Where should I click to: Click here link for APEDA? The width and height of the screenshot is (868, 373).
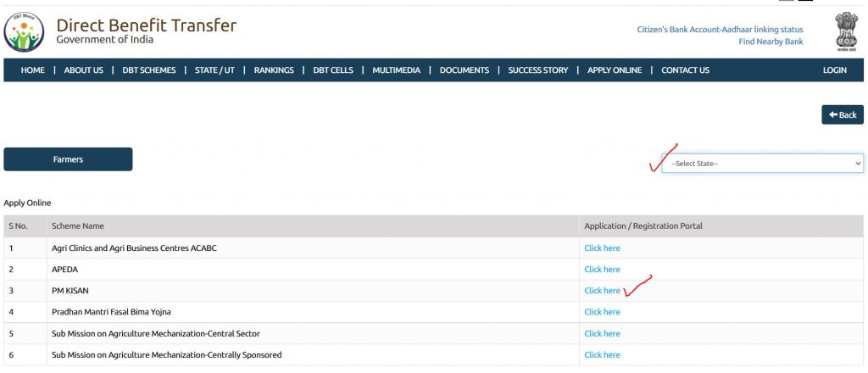[603, 270]
